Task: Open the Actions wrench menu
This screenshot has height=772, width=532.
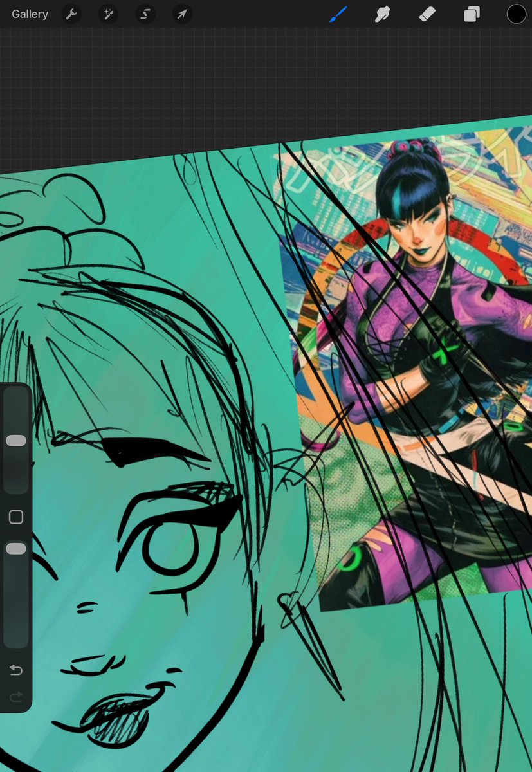Action: [71, 14]
